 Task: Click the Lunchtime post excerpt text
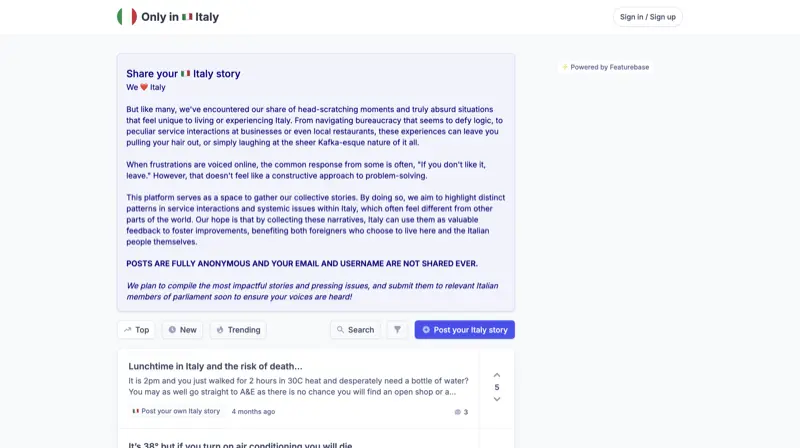point(298,386)
